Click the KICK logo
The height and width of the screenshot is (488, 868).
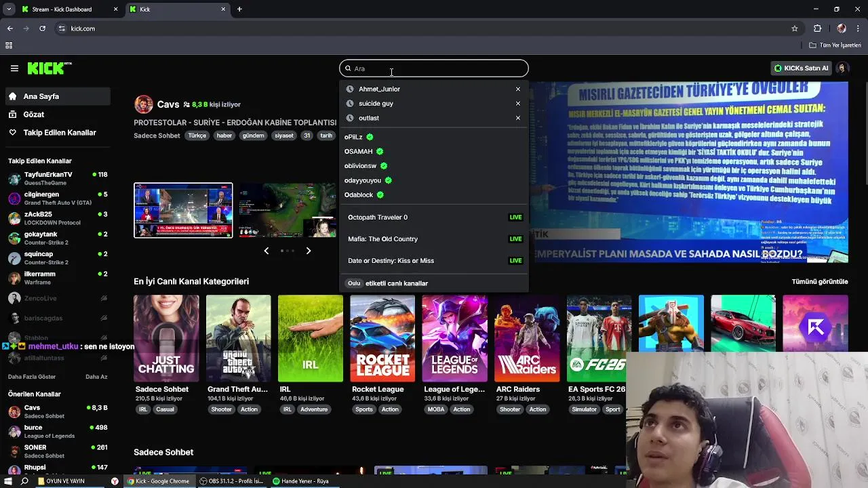[49, 68]
